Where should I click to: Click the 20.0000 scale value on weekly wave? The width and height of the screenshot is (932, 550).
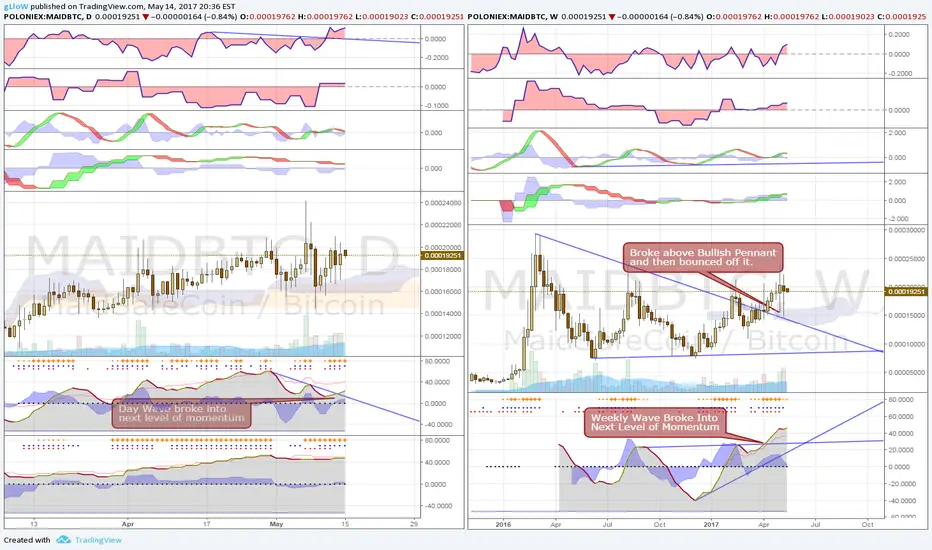(x=901, y=450)
